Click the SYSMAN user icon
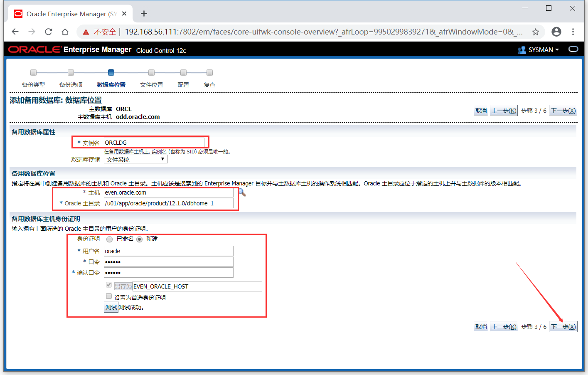This screenshot has height=375, width=588. pos(522,50)
